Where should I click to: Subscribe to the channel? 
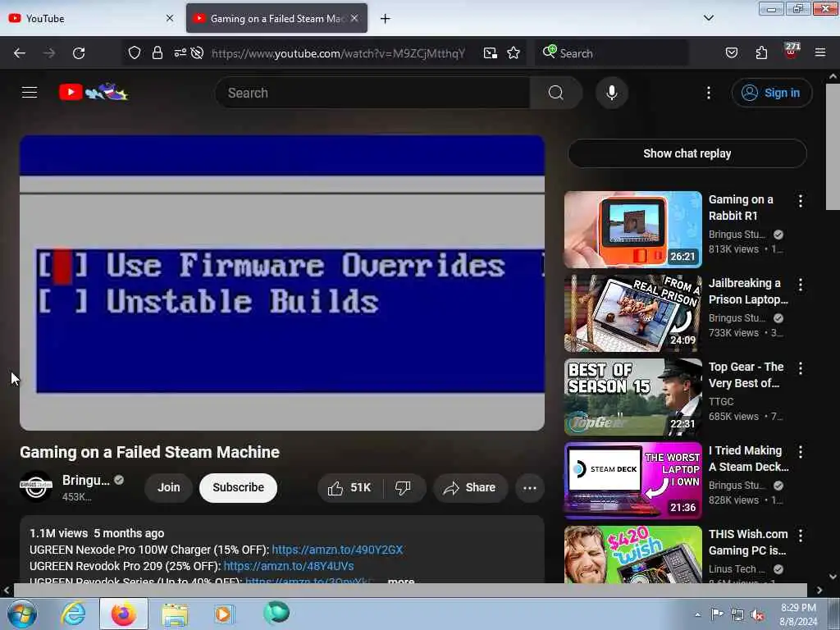239,487
